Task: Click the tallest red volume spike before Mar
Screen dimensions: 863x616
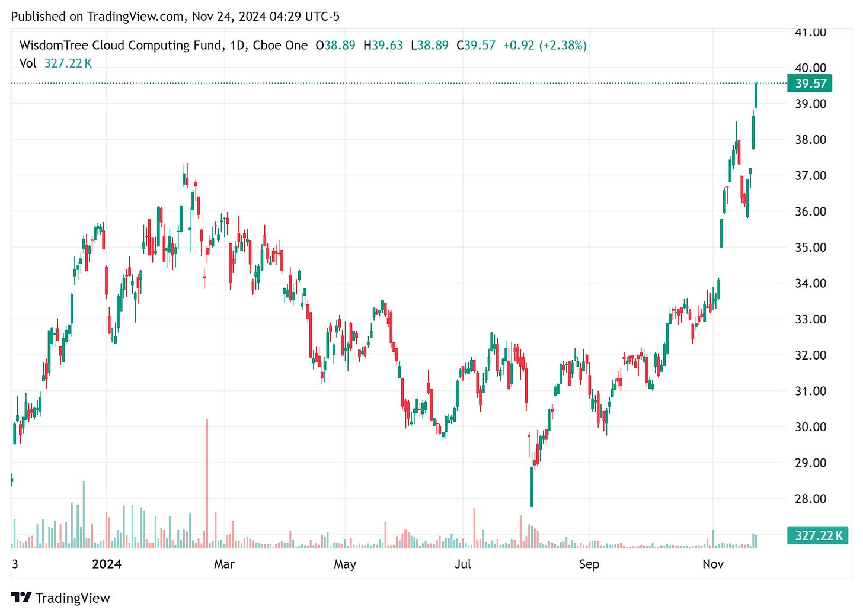Action: 207,483
